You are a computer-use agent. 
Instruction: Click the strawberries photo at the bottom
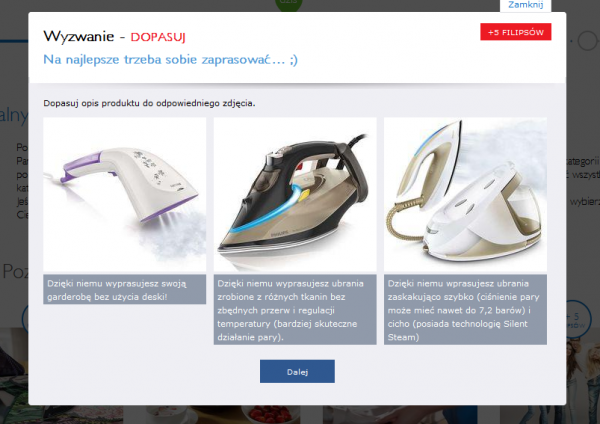point(270,414)
